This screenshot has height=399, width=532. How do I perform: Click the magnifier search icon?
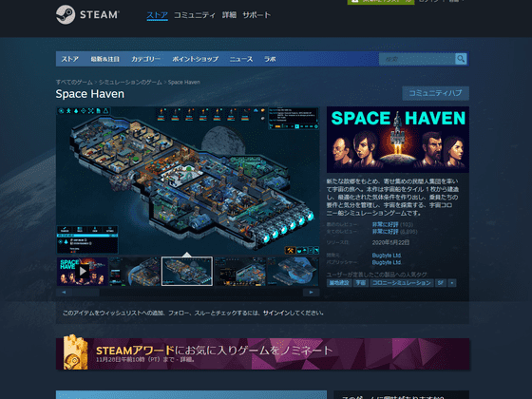(x=461, y=59)
